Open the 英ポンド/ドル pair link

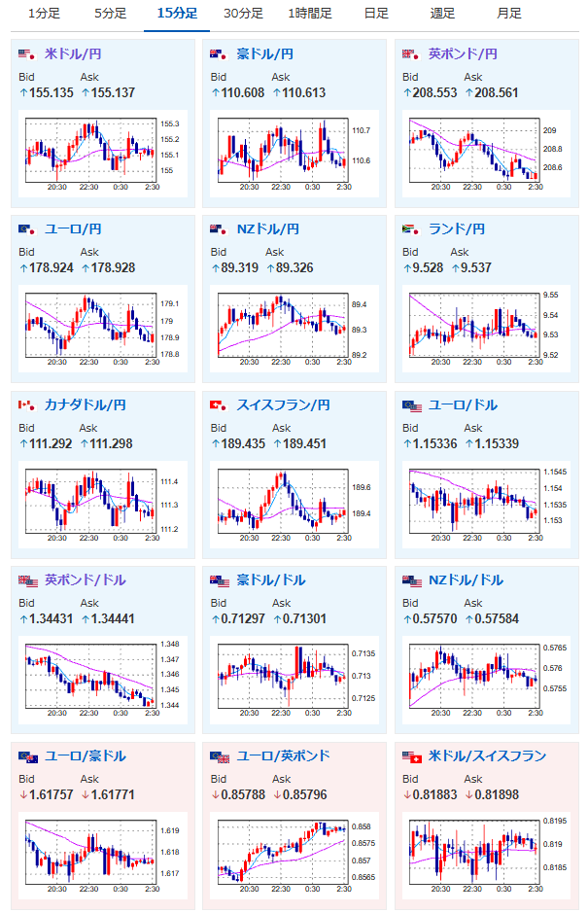pos(86,580)
